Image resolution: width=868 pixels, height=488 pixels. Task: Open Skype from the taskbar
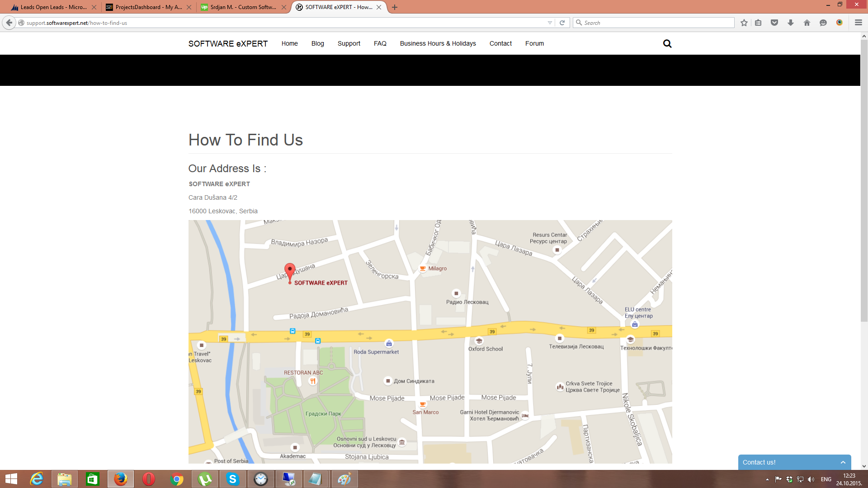233,479
